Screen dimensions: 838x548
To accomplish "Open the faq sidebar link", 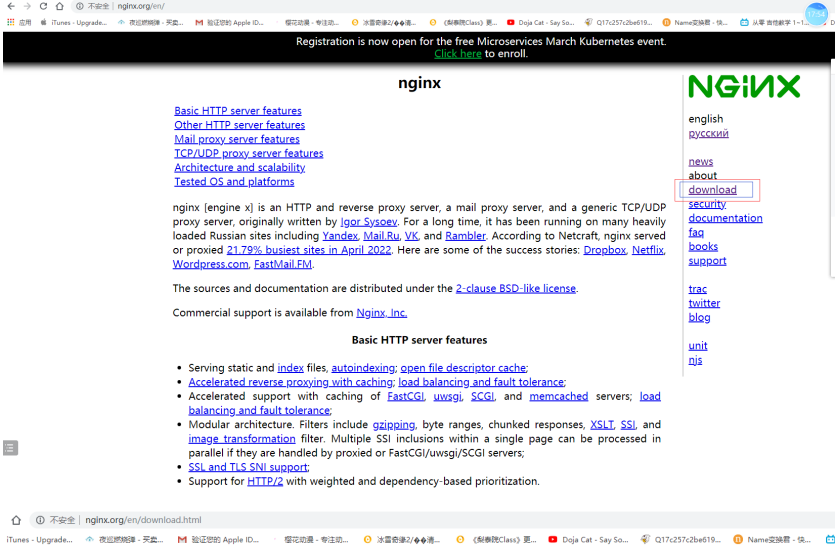I will click(x=696, y=232).
